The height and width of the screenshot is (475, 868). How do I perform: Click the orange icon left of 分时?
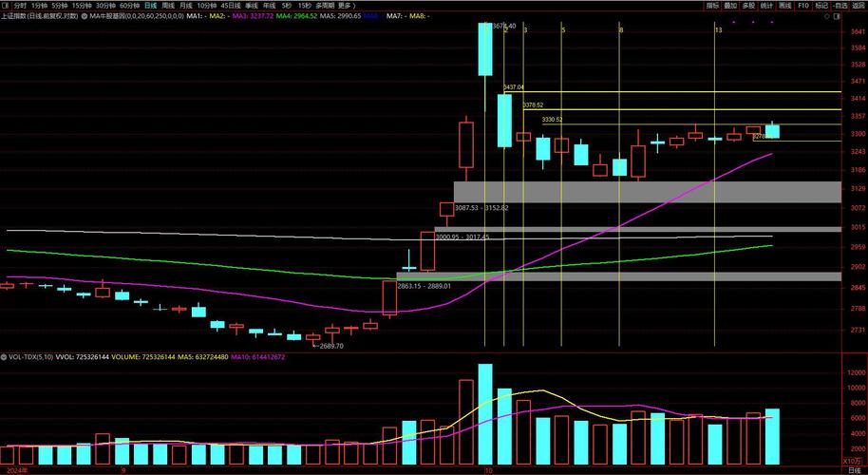[x=6, y=5]
